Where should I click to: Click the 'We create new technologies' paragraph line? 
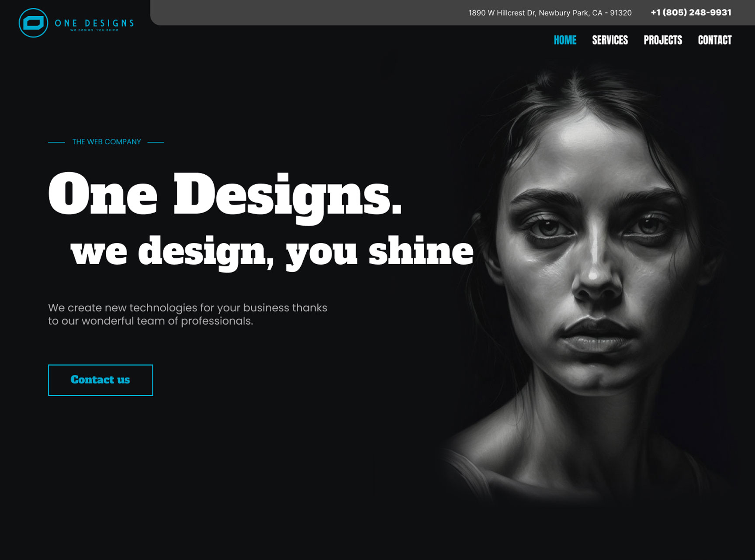coord(187,308)
